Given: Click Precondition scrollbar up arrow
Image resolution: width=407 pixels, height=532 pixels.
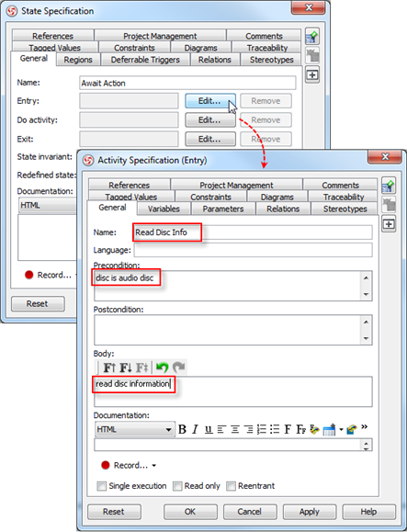Looking at the screenshot, I should [366, 277].
